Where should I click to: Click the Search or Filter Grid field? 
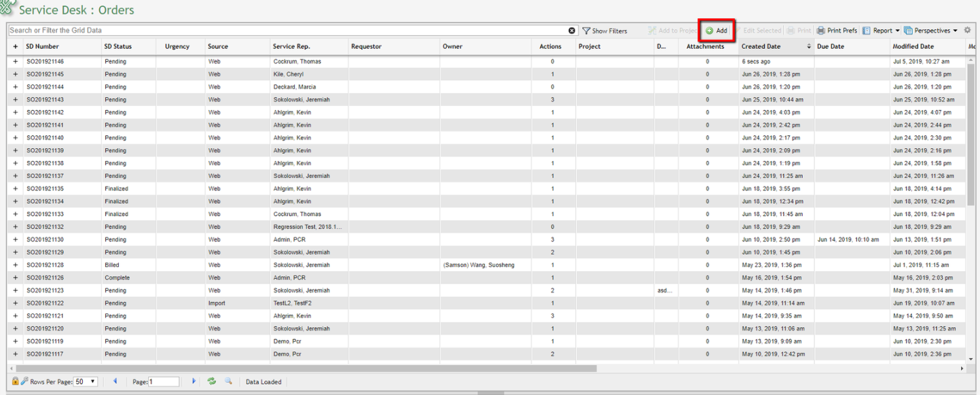285,31
